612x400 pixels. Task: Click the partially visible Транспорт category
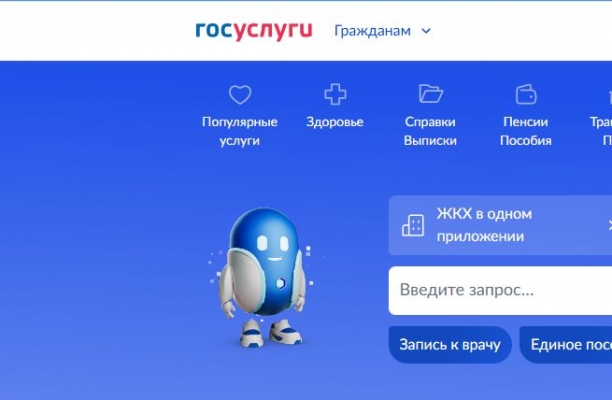tap(601, 121)
